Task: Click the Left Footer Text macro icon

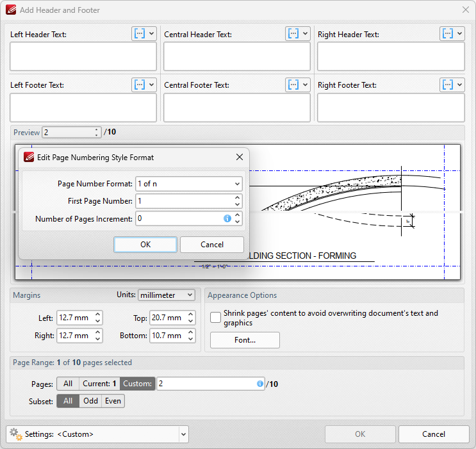Action: (139, 85)
